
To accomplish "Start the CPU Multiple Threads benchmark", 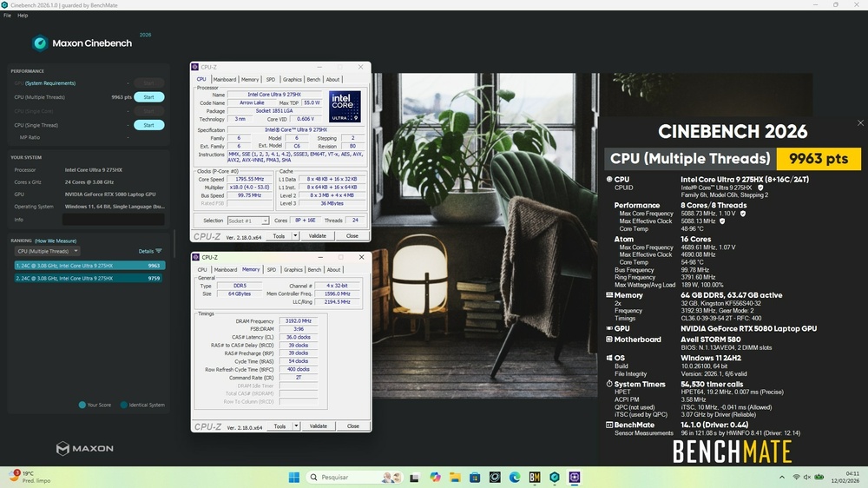I will tap(148, 97).
